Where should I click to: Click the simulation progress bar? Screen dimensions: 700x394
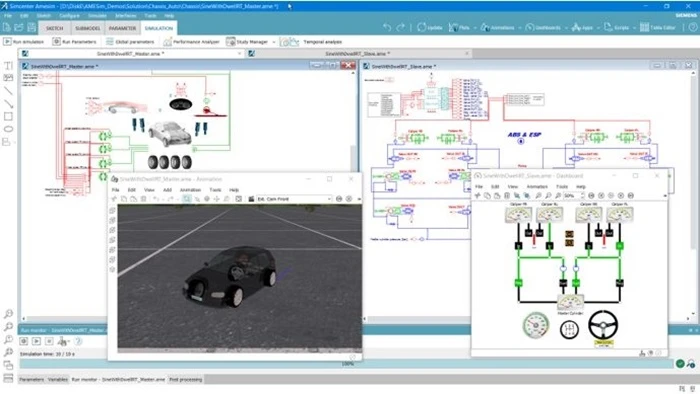pos(346,364)
